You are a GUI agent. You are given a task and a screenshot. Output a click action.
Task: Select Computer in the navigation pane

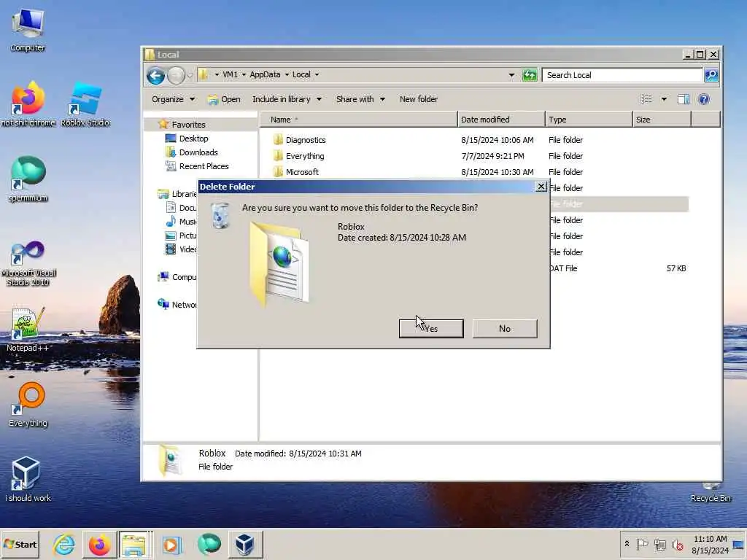177,276
